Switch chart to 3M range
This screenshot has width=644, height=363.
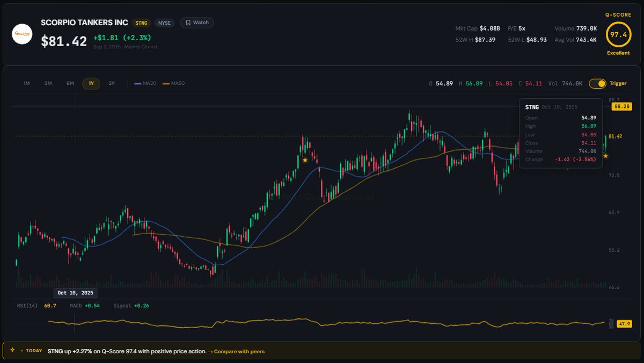click(x=48, y=84)
